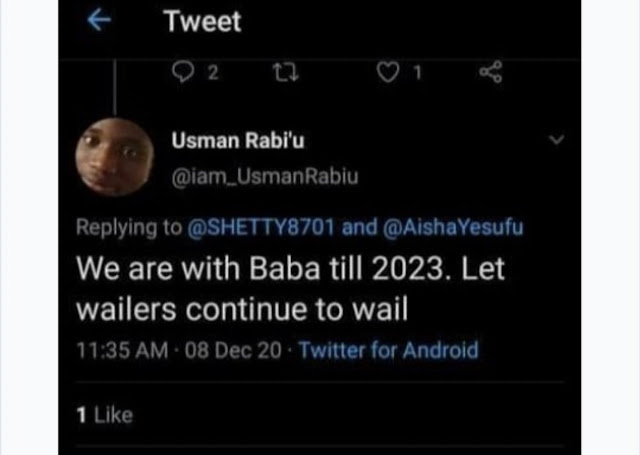This screenshot has height=455, width=640.
Task: Like the parent tweet with heart icon
Action: coord(387,73)
